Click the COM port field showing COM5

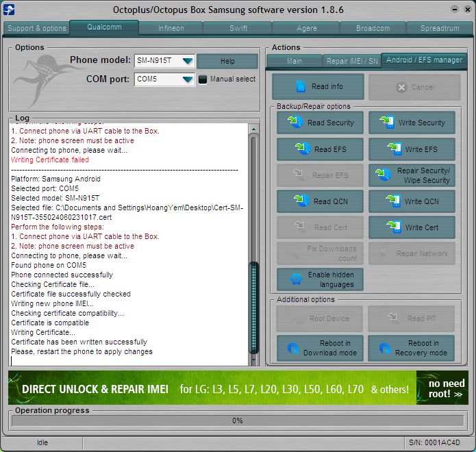coord(164,79)
